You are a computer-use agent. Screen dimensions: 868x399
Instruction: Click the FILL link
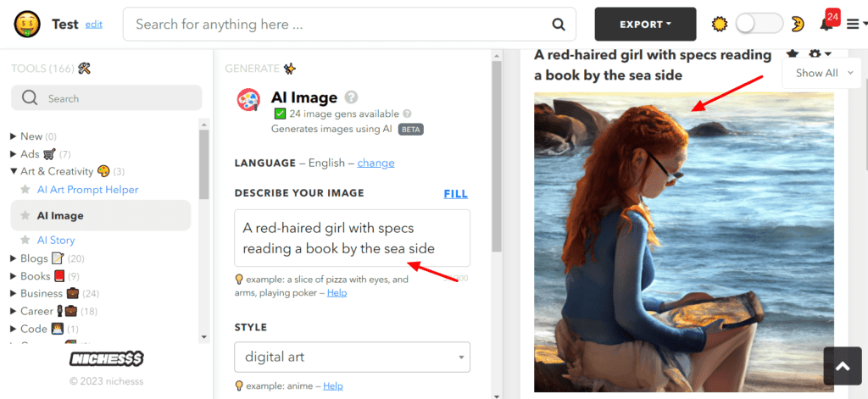pos(455,194)
